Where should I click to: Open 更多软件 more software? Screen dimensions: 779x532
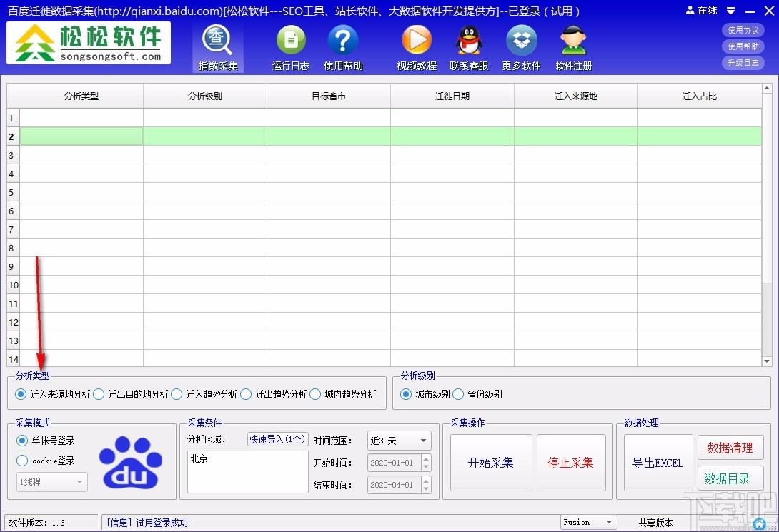pos(521,48)
